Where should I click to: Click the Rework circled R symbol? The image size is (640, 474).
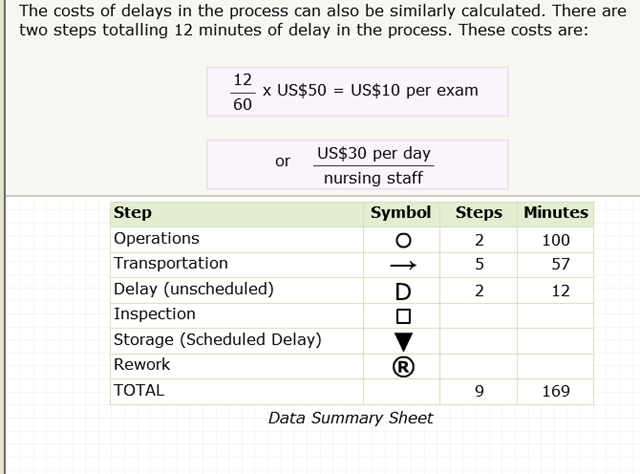tap(402, 366)
